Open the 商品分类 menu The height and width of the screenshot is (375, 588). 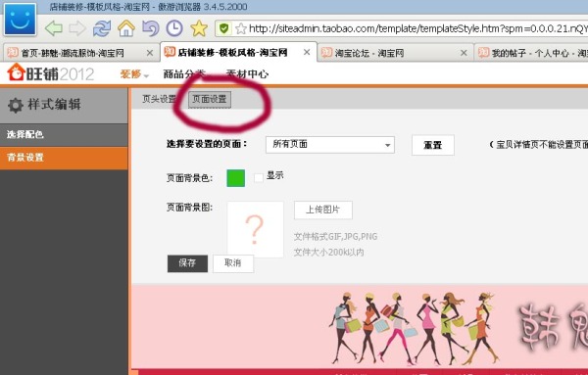184,74
